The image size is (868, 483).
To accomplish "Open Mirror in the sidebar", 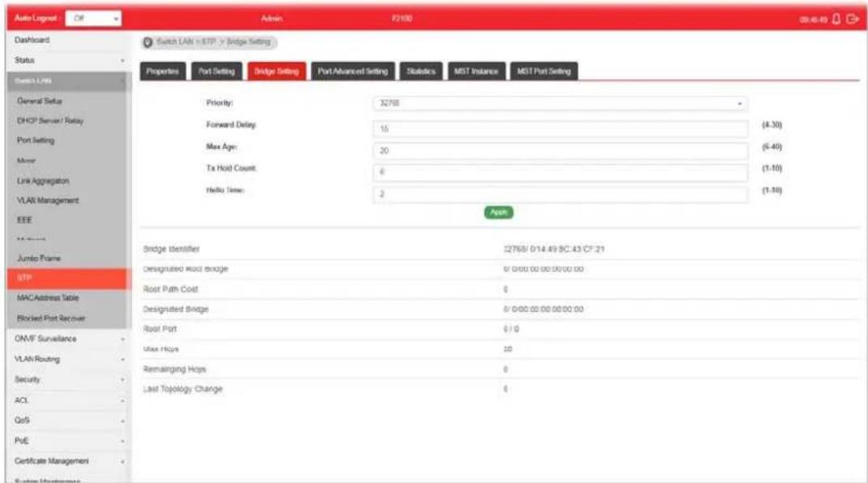I will pos(26,160).
